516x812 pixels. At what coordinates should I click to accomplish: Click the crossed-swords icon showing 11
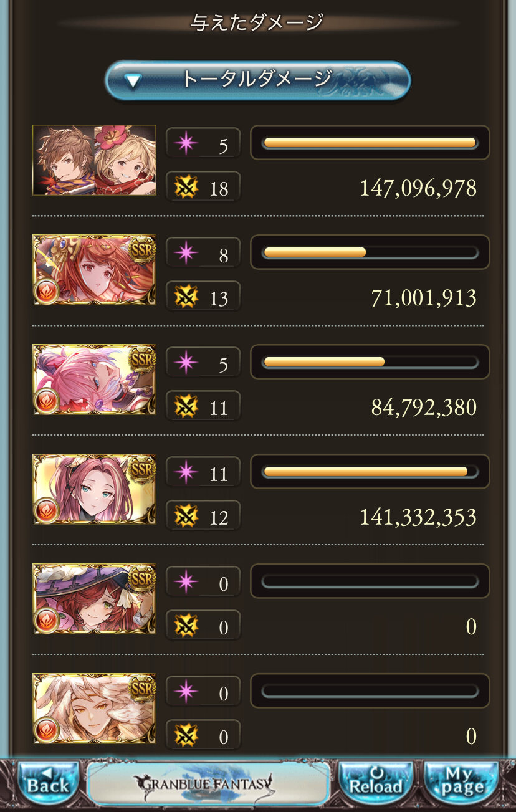(186, 406)
